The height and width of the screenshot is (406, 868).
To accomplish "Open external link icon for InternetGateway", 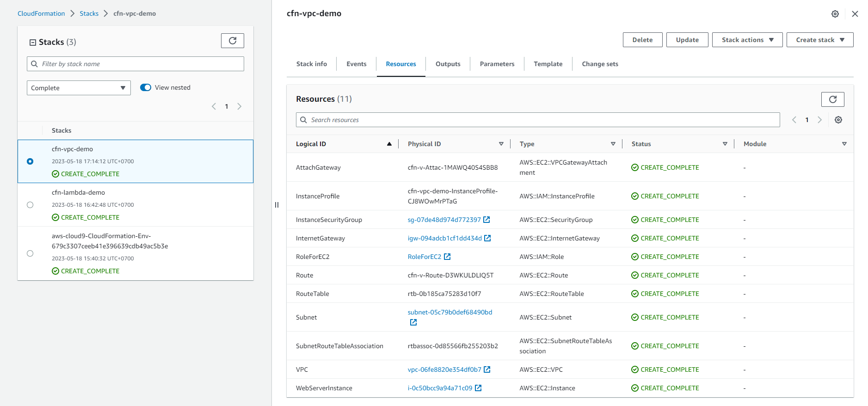I will (x=487, y=238).
